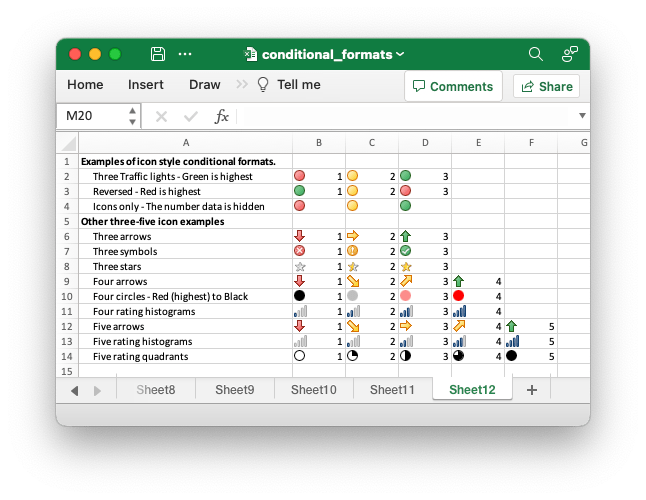This screenshot has height=500, width=646.
Task: Click the Save icon in title bar
Action: pos(157,54)
